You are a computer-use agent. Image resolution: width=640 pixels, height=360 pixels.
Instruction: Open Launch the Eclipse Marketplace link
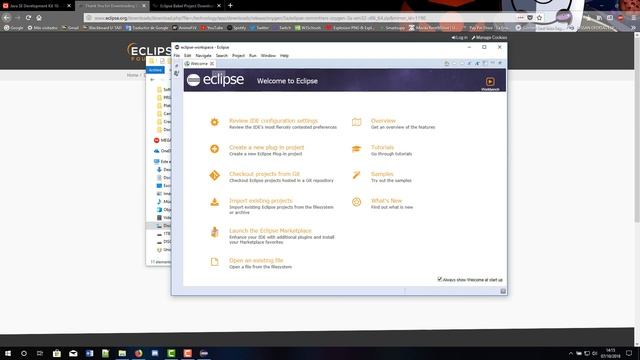pos(270,231)
